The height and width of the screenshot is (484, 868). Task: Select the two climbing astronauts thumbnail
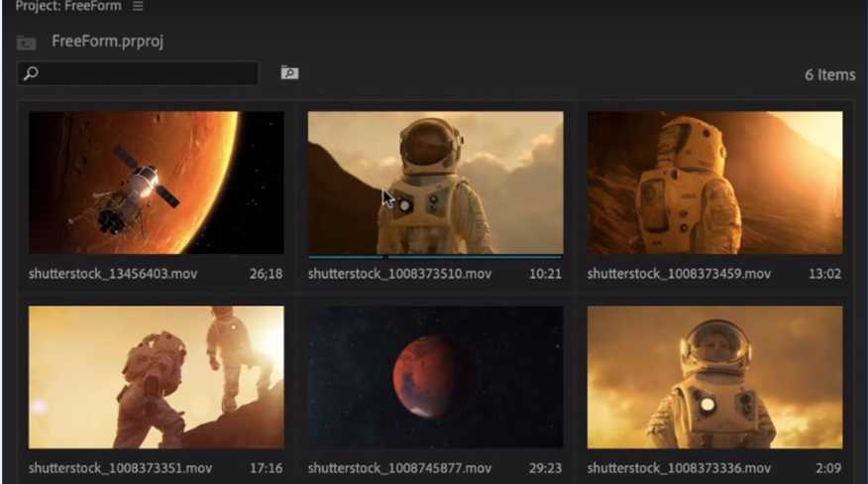point(157,377)
